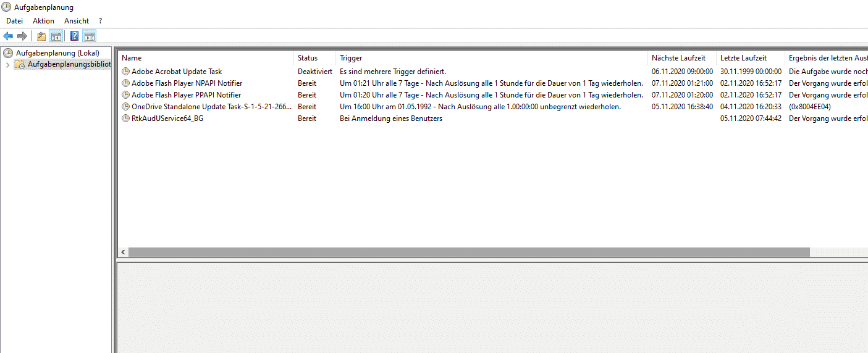The image size is (868, 353).
Task: Expand Aufgabenplanungsbibliothek tree chevron
Action: click(7, 65)
